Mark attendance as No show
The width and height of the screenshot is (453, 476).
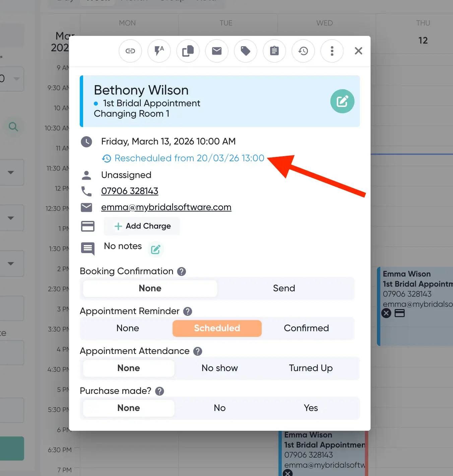pos(219,368)
